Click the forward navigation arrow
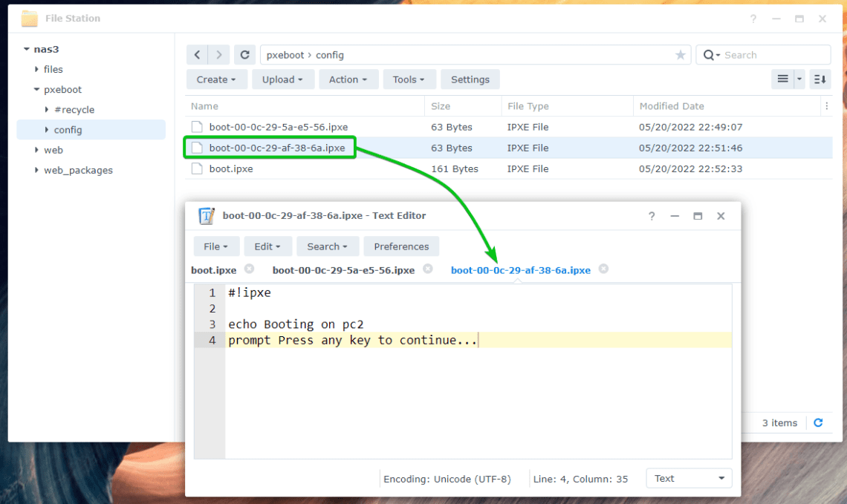847x504 pixels. pos(218,54)
